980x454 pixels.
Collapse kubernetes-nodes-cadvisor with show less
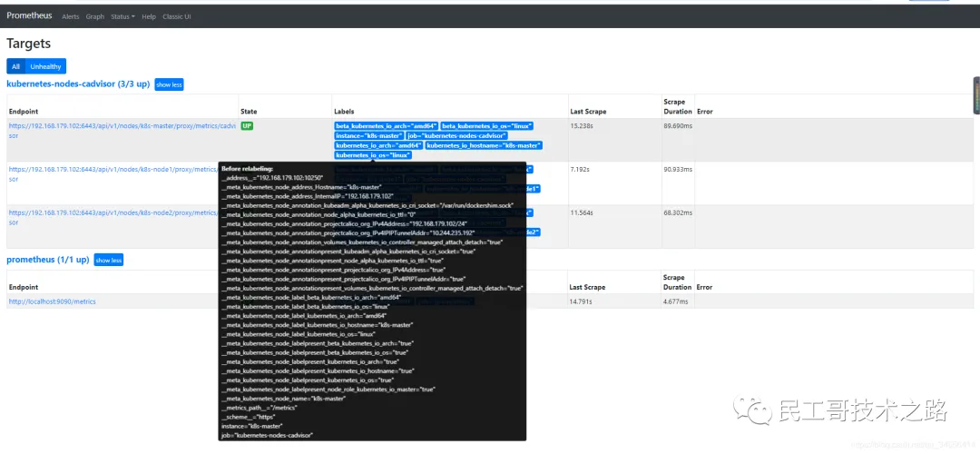(169, 84)
